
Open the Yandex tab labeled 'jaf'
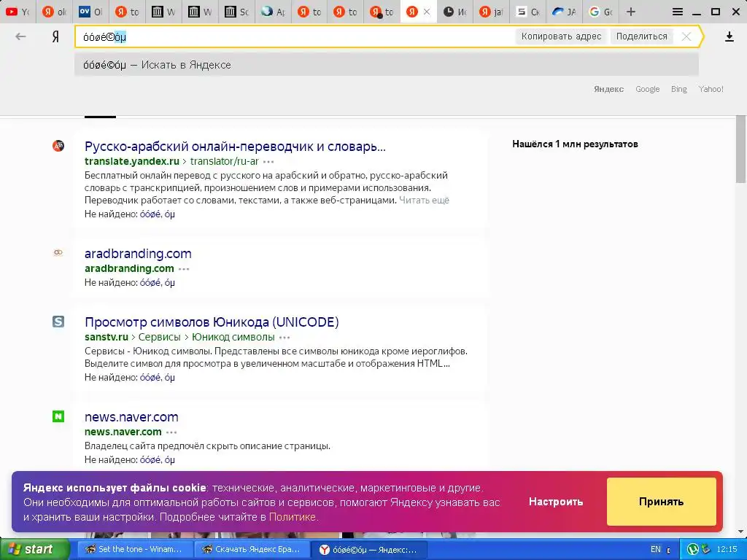[491, 12]
